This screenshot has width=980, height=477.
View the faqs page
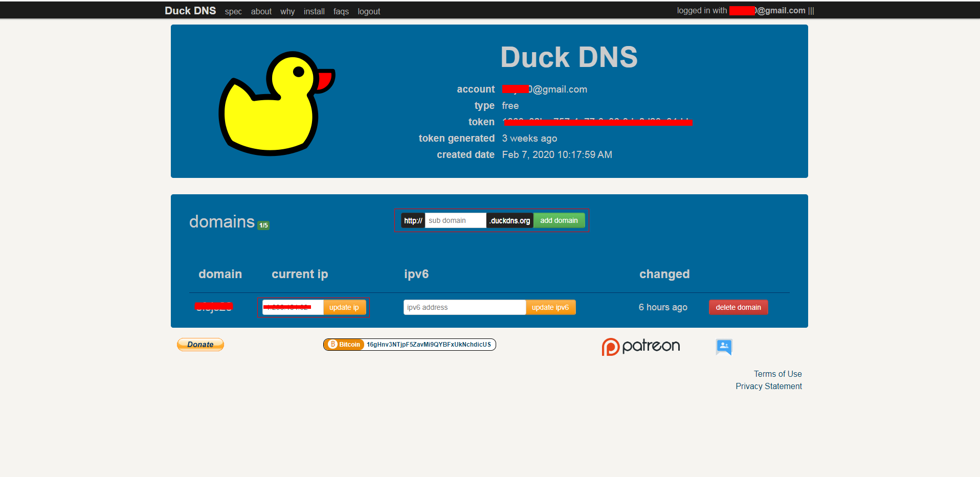point(341,11)
